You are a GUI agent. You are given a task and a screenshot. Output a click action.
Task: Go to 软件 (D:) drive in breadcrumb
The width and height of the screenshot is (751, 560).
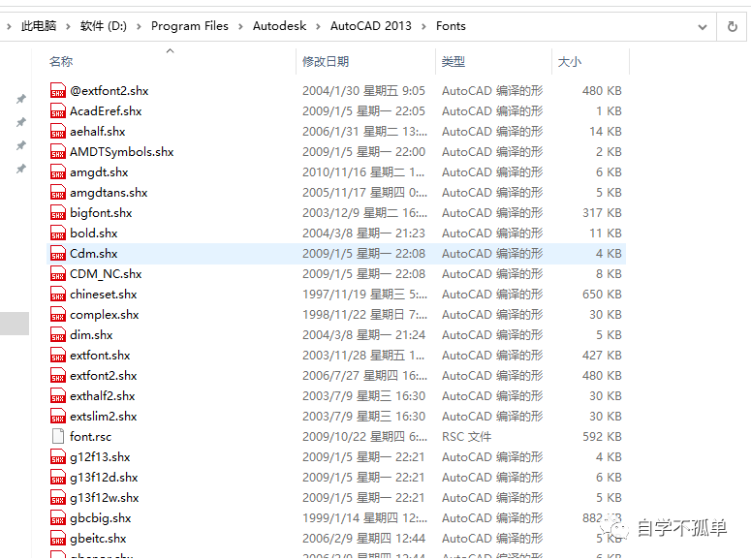coord(104,26)
